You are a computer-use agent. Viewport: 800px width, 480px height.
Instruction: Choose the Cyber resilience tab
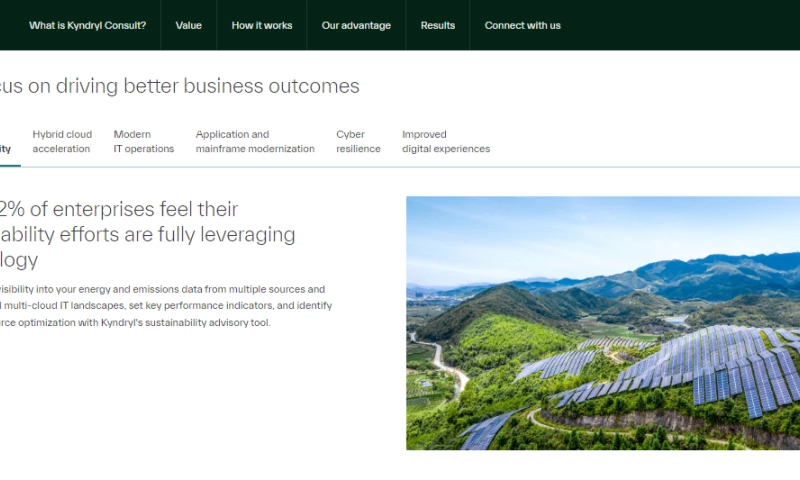tap(358, 141)
